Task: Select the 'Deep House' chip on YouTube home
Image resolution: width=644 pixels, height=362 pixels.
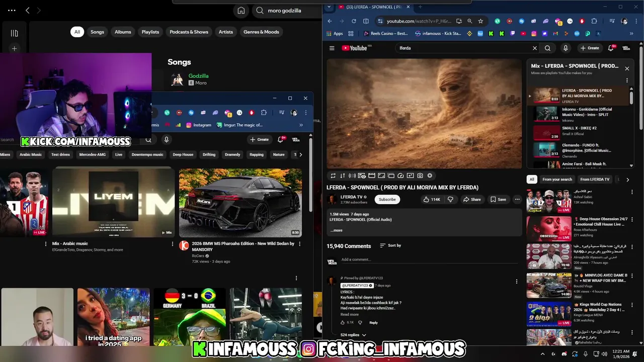Action: tap(183, 154)
